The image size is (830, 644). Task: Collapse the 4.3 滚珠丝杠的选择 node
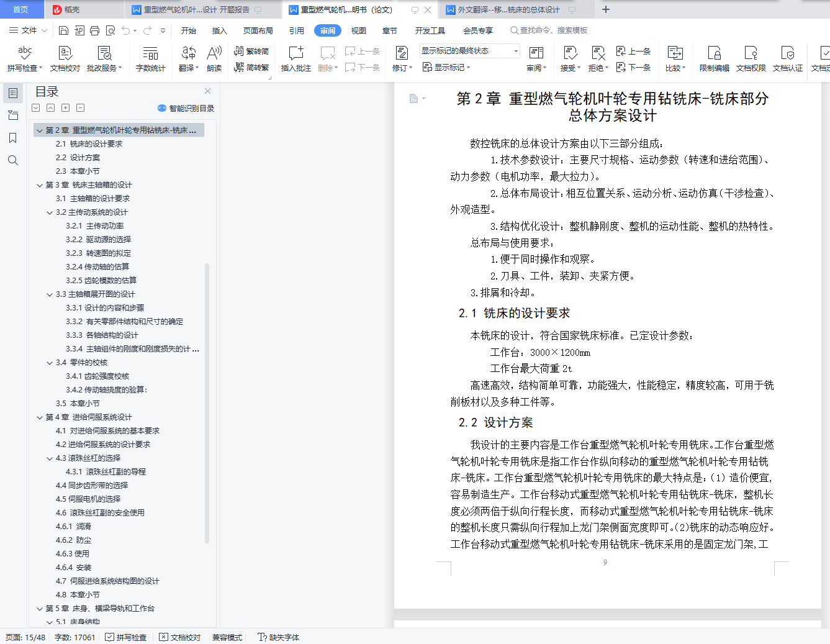point(50,458)
